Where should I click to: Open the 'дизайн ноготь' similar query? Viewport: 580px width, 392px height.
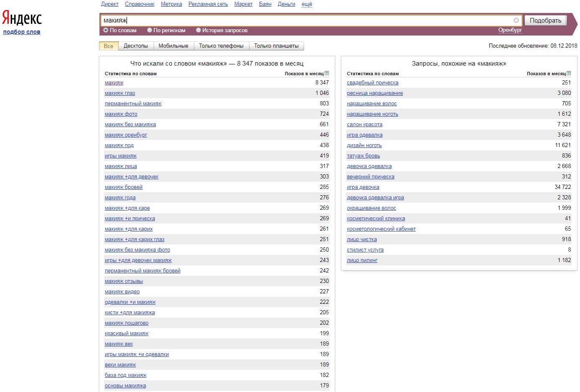pyautogui.click(x=364, y=145)
